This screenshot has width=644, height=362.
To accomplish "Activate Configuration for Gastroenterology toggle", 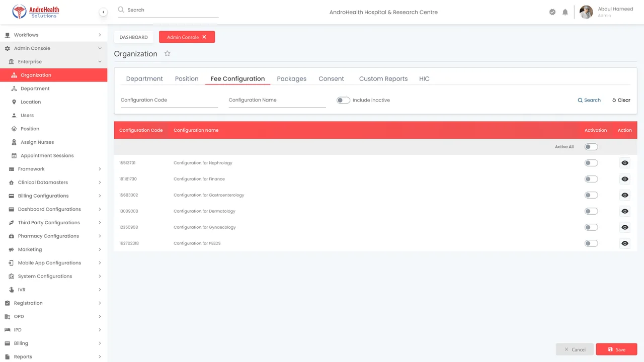I will pos(591,195).
